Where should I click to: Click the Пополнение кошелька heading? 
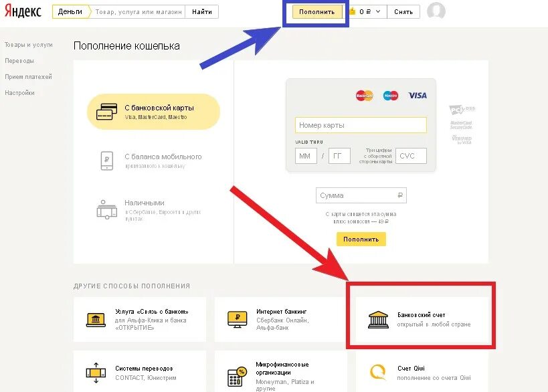(126, 45)
